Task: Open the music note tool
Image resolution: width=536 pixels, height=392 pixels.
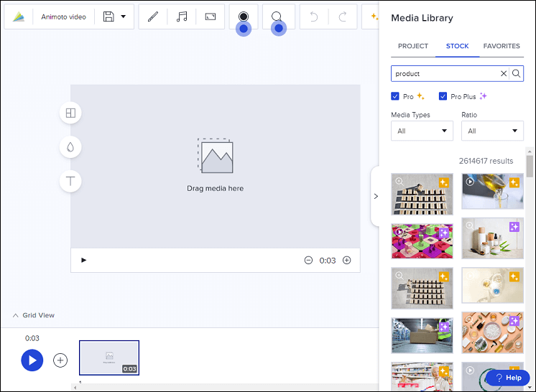Action: 182,17
